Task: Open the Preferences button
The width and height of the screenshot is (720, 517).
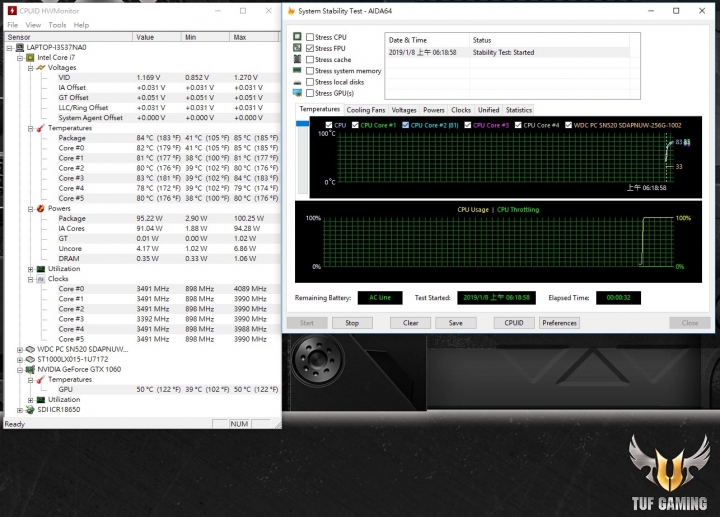Action: pos(559,323)
